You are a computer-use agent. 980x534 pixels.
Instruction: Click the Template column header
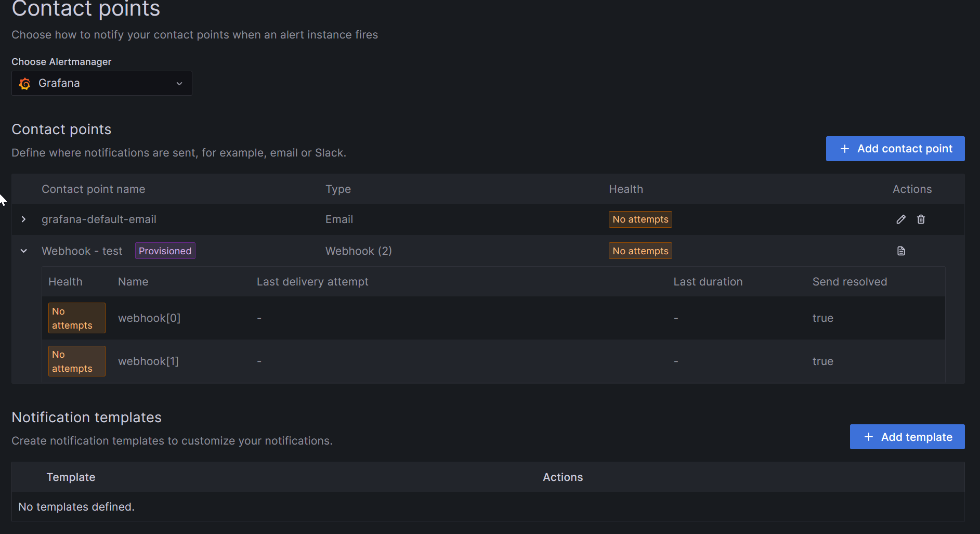(x=71, y=477)
